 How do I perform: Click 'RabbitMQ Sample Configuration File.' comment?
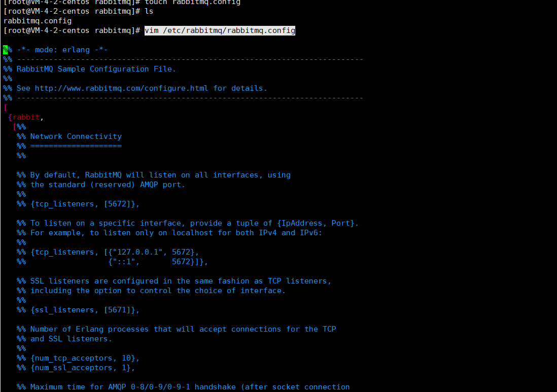[x=89, y=69]
